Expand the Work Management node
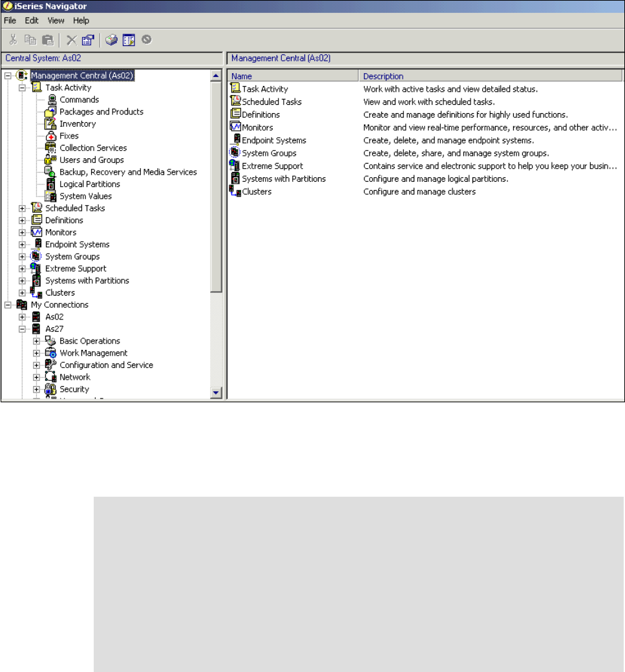 click(36, 353)
